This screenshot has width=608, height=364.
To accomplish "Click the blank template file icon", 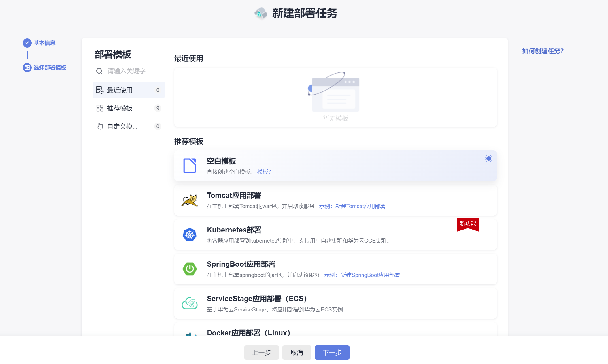I will click(190, 166).
